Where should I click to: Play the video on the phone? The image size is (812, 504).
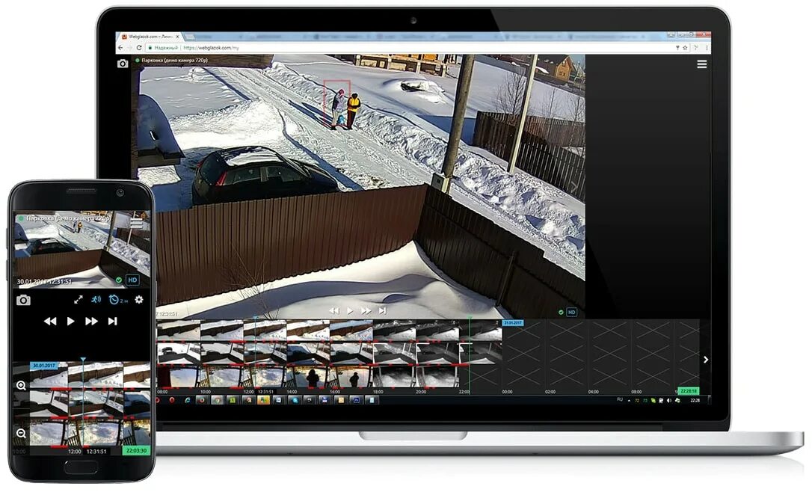[70, 321]
